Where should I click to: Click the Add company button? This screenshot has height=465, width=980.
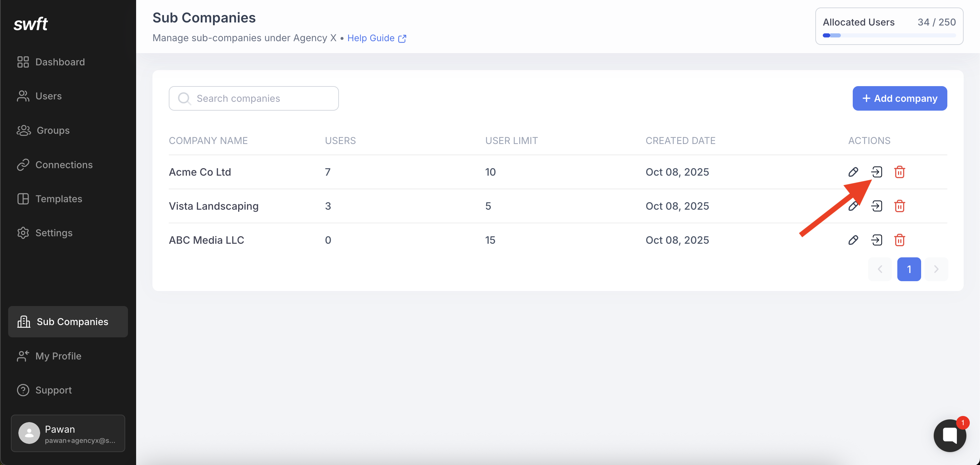coord(899,99)
